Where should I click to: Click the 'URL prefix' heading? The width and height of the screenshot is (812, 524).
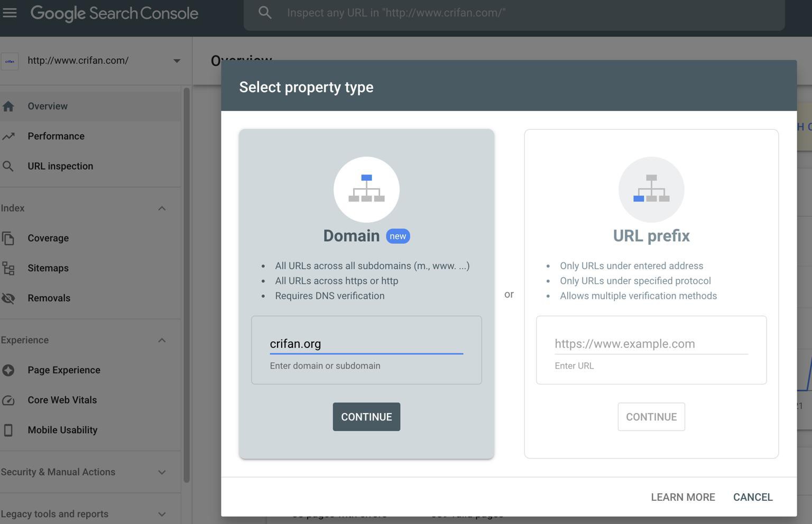click(651, 236)
